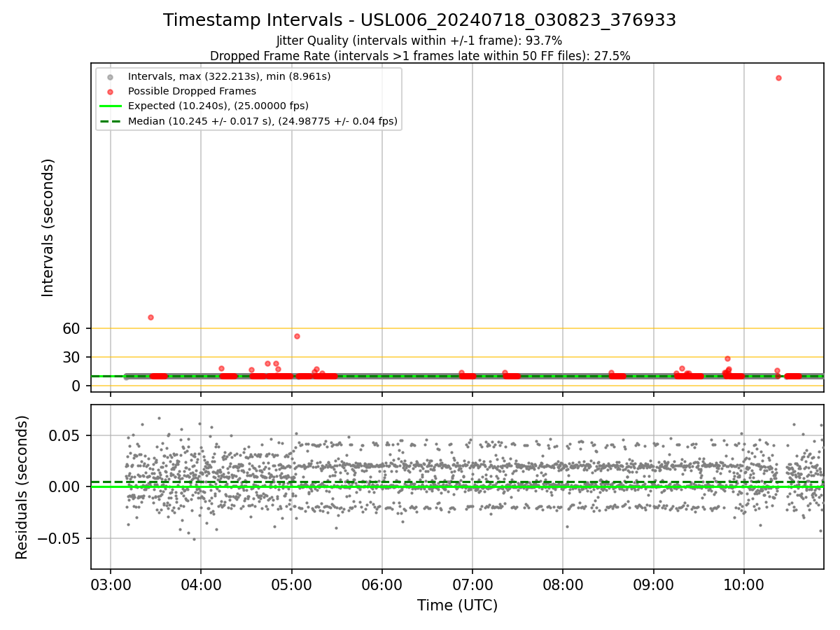The image size is (840, 630).
Task: Click the '30' tick on the intervals axis
Action: click(73, 357)
